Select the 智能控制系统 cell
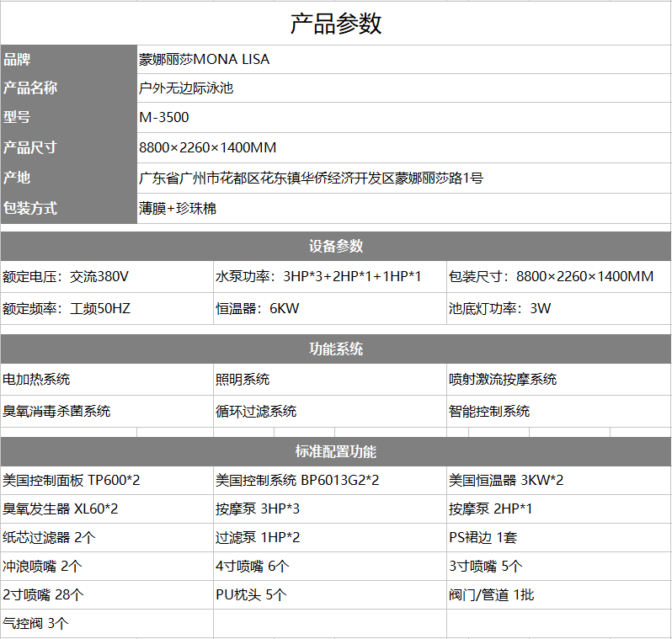 489,412
